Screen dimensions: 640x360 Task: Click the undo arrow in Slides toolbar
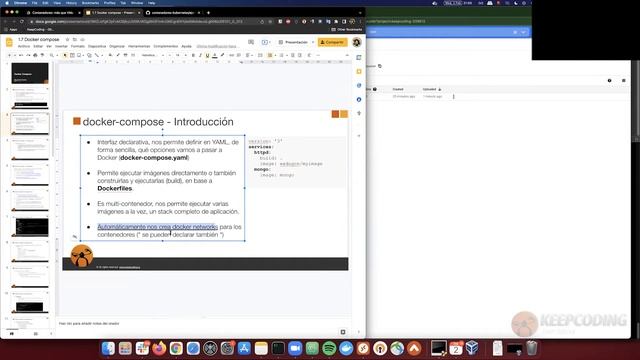click(20, 55)
